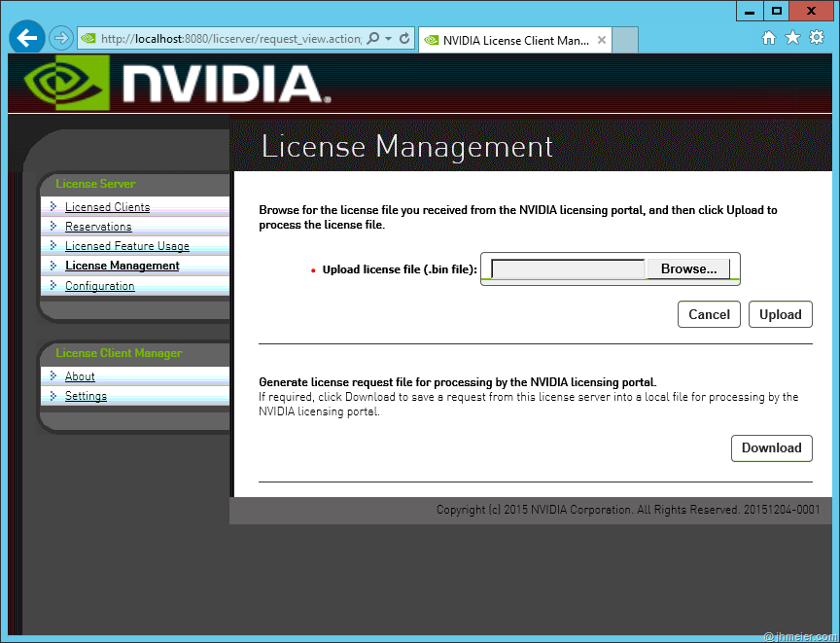This screenshot has width=840, height=643.
Task: Open the browser Home icon
Action: [769, 38]
